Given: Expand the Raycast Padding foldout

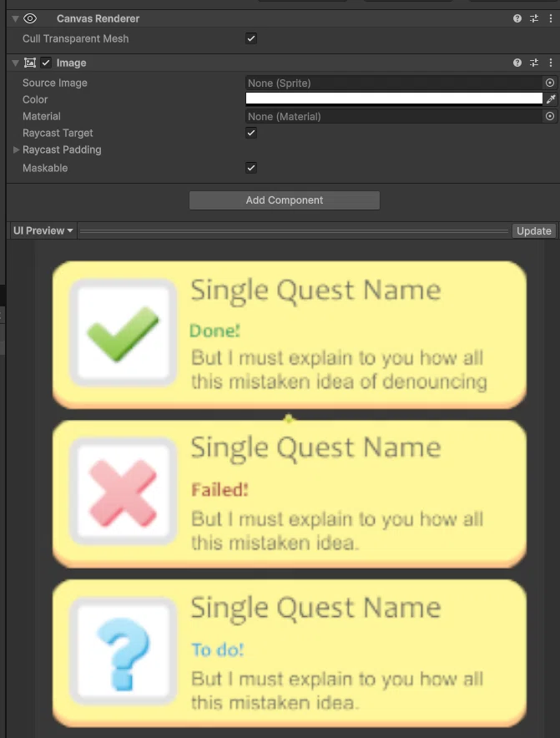Looking at the screenshot, I should tap(16, 149).
